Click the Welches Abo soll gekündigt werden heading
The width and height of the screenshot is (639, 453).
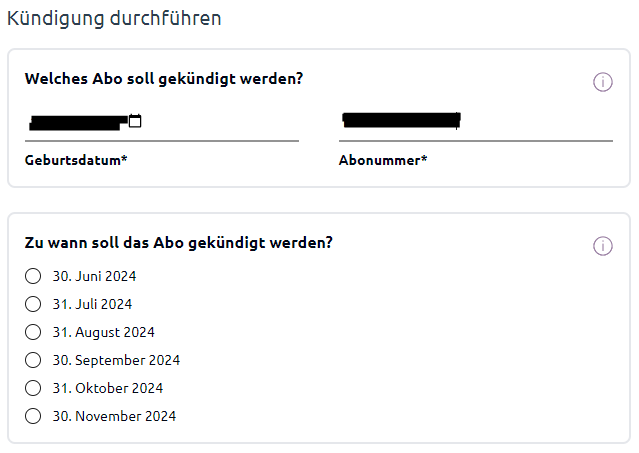(164, 79)
